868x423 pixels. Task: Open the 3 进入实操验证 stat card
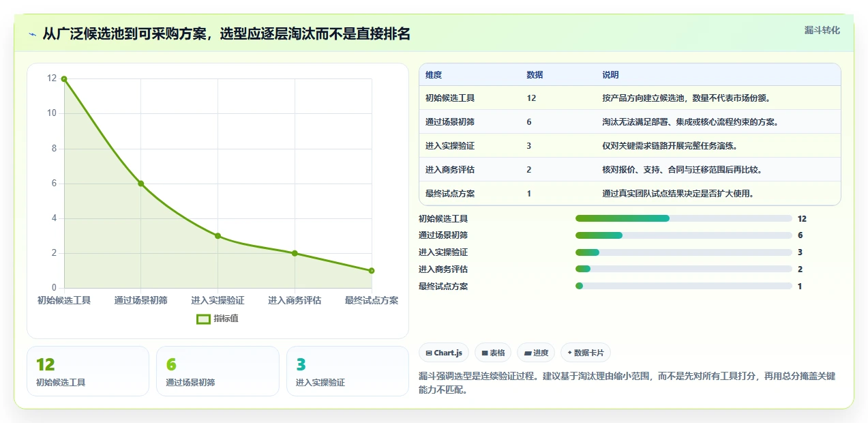coord(348,371)
